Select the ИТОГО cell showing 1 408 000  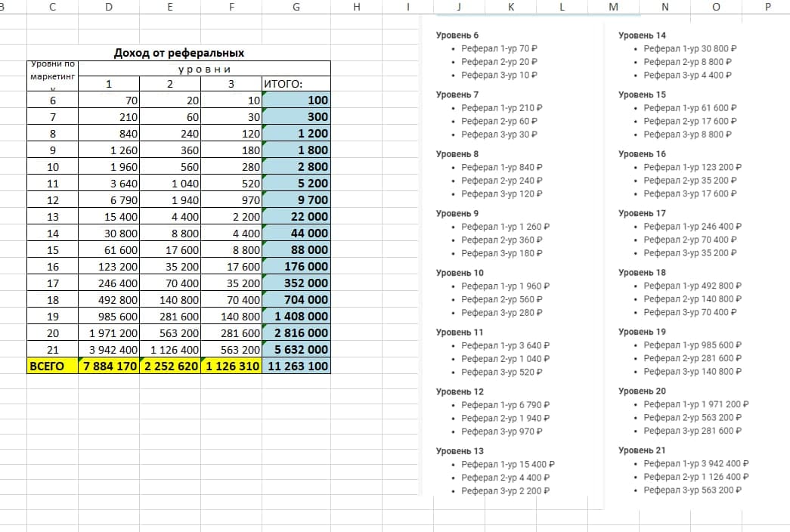pos(296,317)
